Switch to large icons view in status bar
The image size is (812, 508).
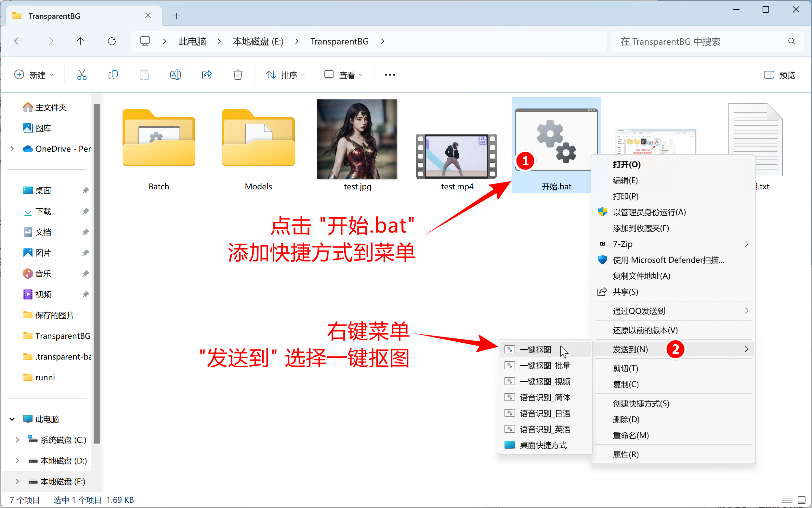pyautogui.click(x=802, y=500)
